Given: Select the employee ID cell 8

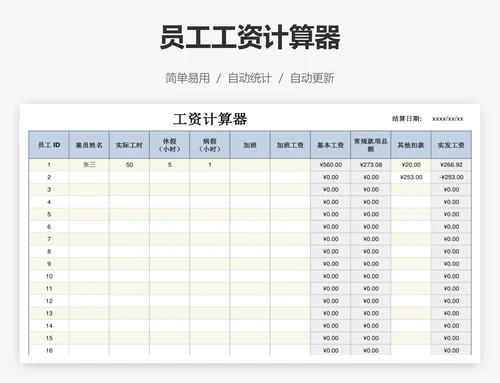Looking at the screenshot, I should [49, 251].
